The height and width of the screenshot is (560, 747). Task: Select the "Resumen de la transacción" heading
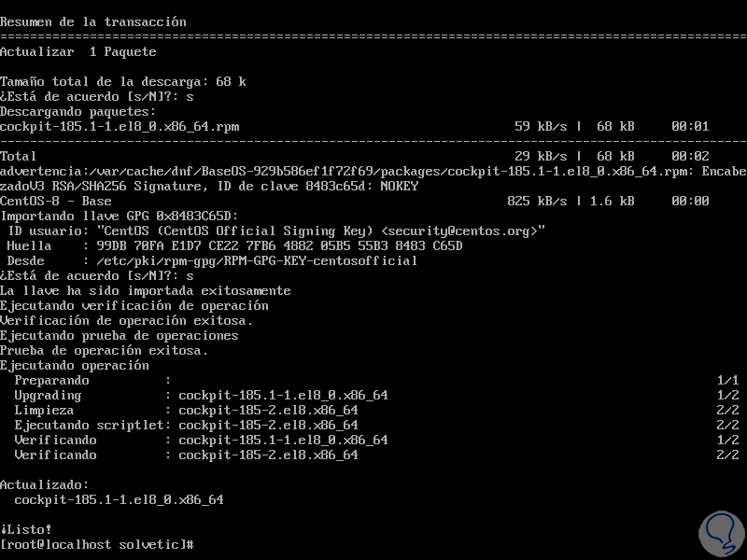(92, 21)
